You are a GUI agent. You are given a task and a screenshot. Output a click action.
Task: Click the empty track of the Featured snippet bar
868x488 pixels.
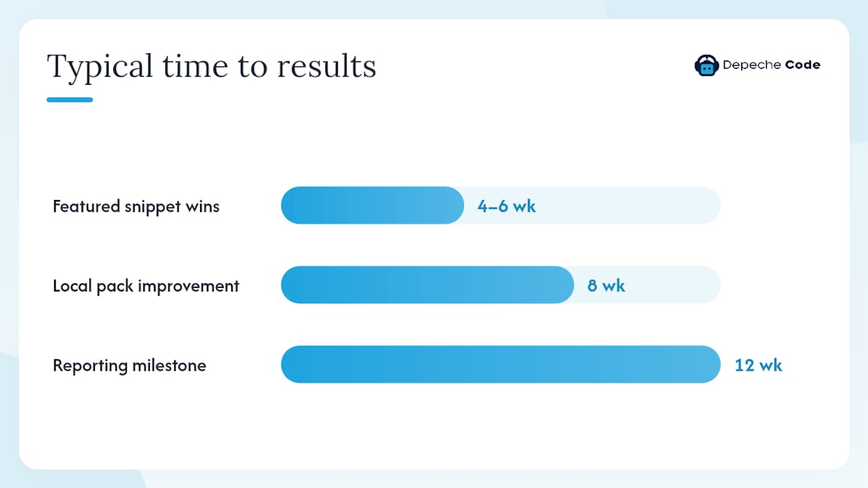click(631, 205)
